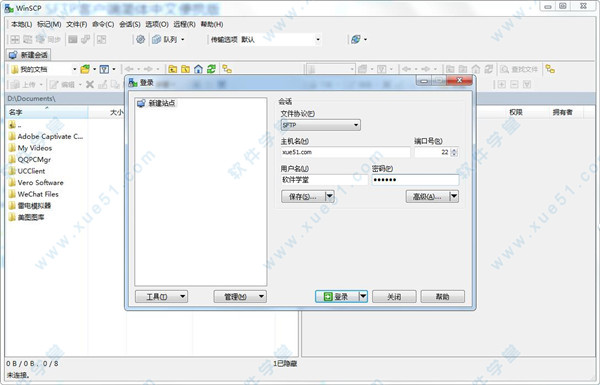Screen dimensions: 600x385
Task: Open the 管理(M) manage dropdown button
Action: (240, 297)
